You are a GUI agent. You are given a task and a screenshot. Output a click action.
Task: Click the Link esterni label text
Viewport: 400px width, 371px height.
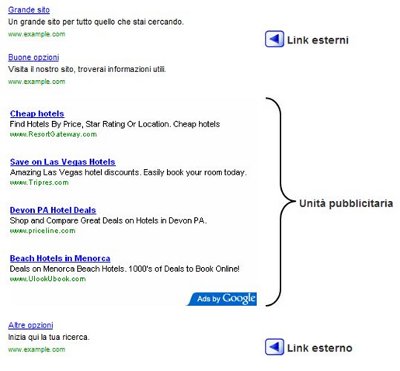[318, 40]
